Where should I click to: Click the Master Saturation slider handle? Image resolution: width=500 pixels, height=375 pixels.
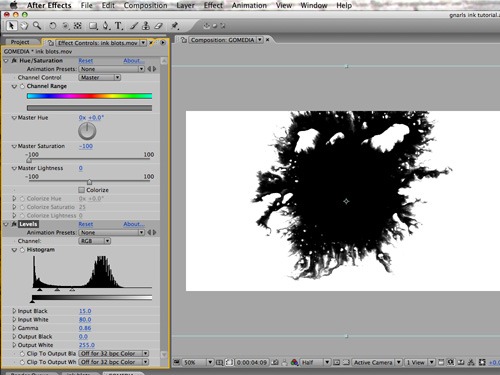click(x=29, y=160)
